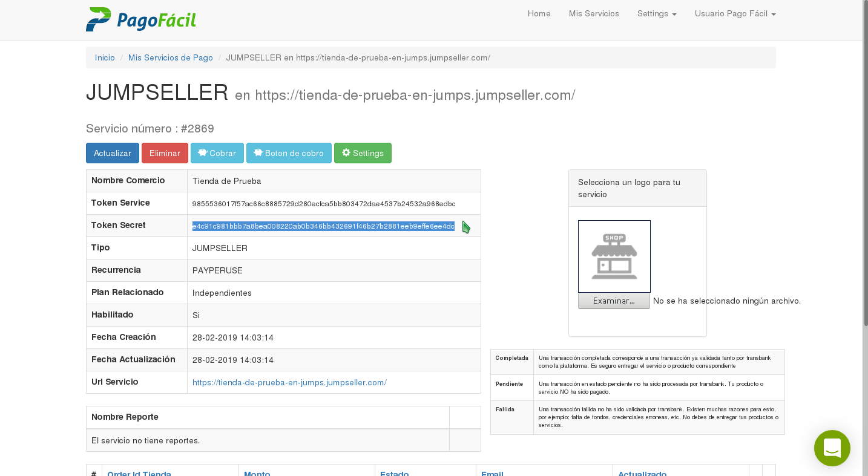Screen dimensions: 868x476
Task: Open the green chat widget bubble
Action: pos(832,448)
